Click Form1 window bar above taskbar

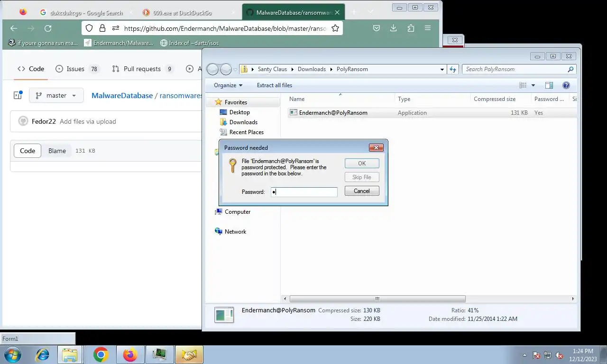pos(37,338)
